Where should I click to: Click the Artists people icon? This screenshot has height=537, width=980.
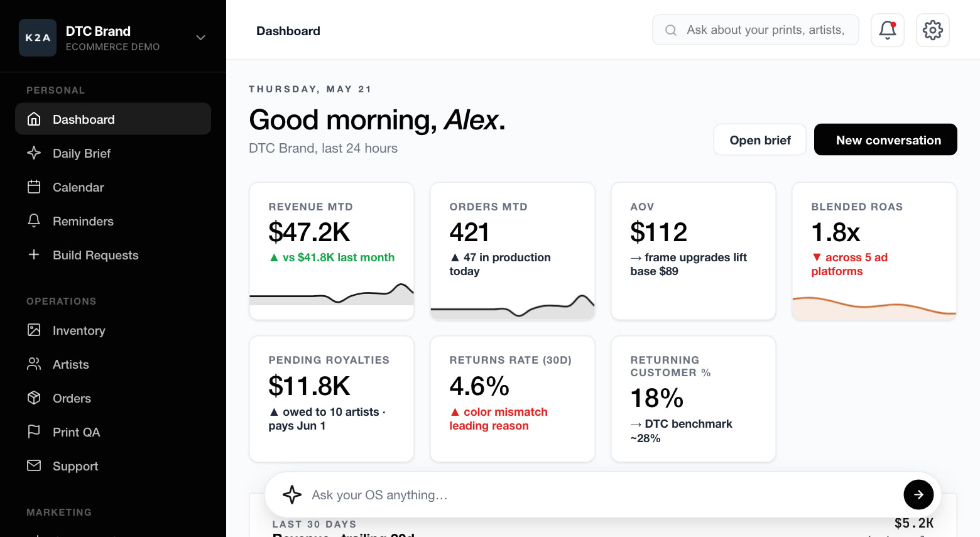tap(34, 364)
